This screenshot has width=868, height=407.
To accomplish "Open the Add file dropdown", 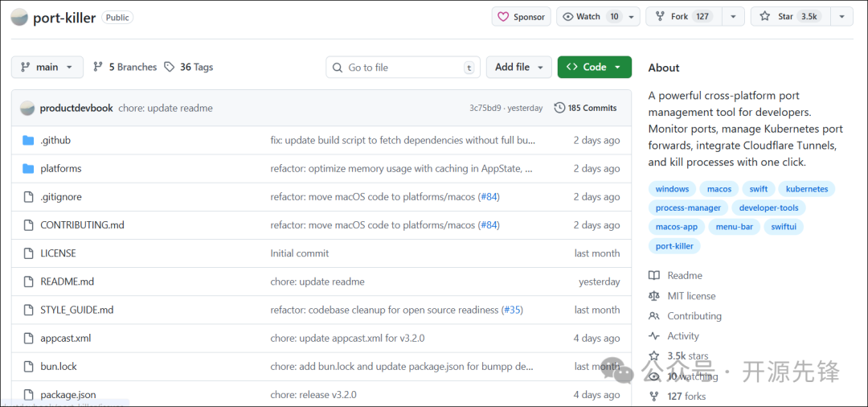I will pos(518,67).
